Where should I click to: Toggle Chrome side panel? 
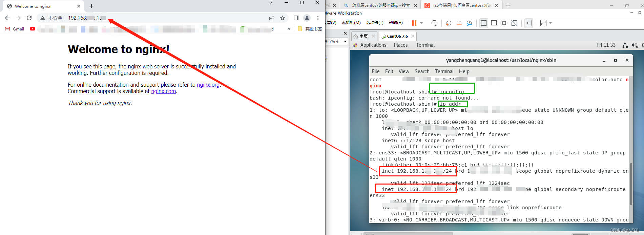296,18
